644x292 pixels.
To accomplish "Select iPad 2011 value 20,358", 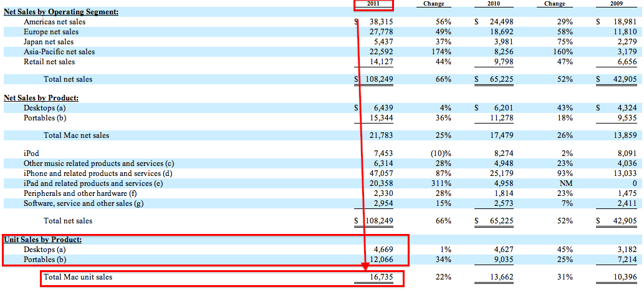I will point(381,183).
